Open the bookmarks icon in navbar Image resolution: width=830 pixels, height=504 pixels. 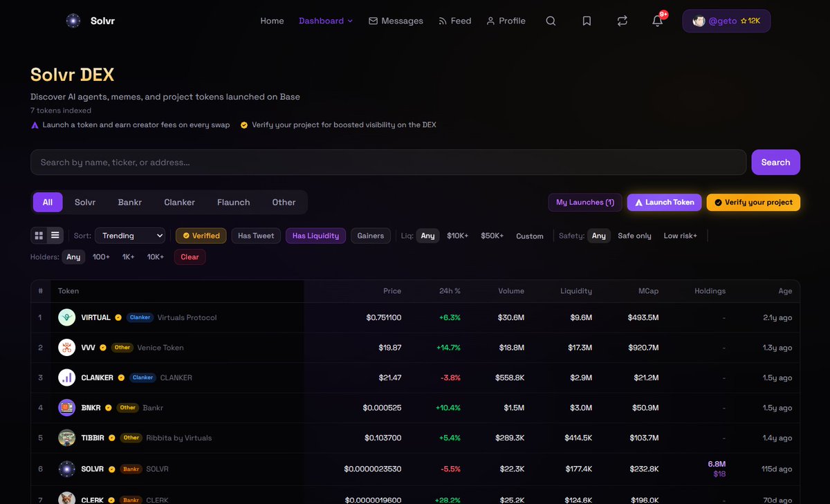(x=587, y=21)
